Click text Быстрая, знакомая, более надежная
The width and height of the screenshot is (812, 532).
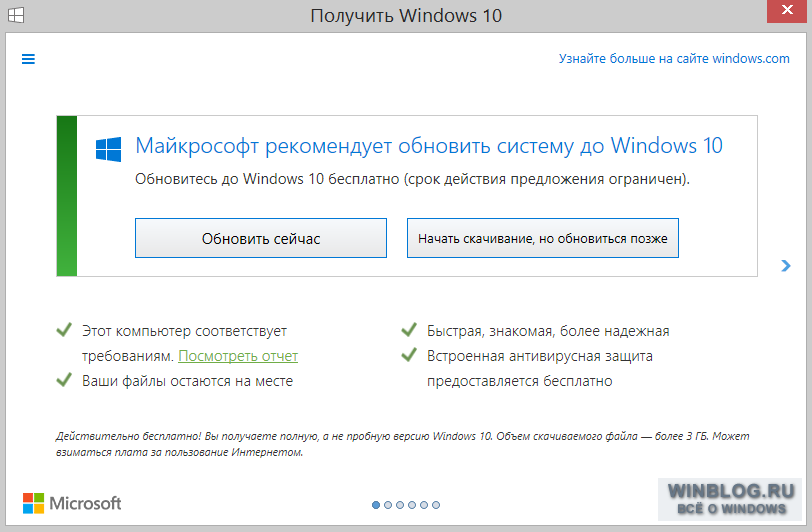pos(548,331)
